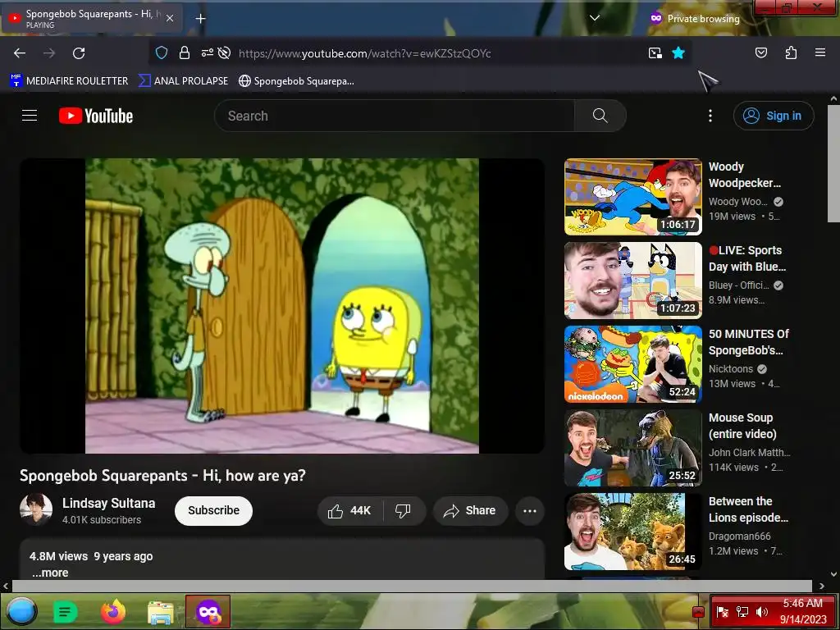Open the volume speaker tray icon
The height and width of the screenshot is (630, 840).
pos(762,612)
